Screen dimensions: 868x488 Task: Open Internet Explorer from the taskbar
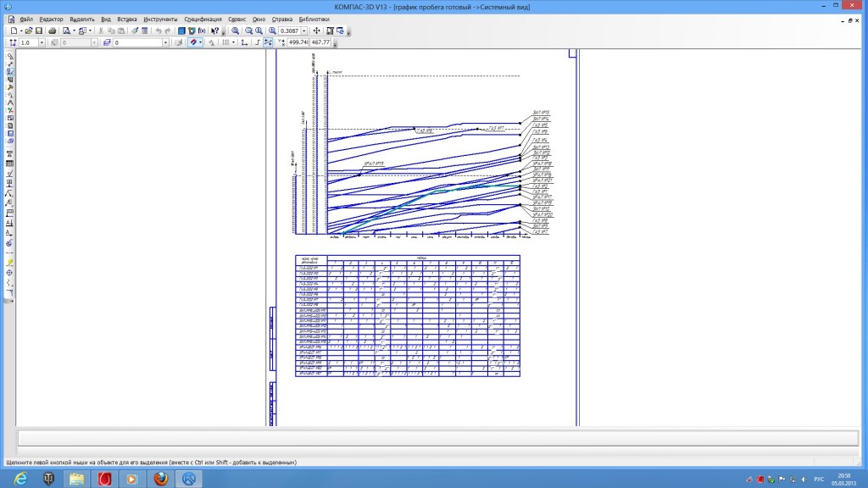(x=20, y=479)
